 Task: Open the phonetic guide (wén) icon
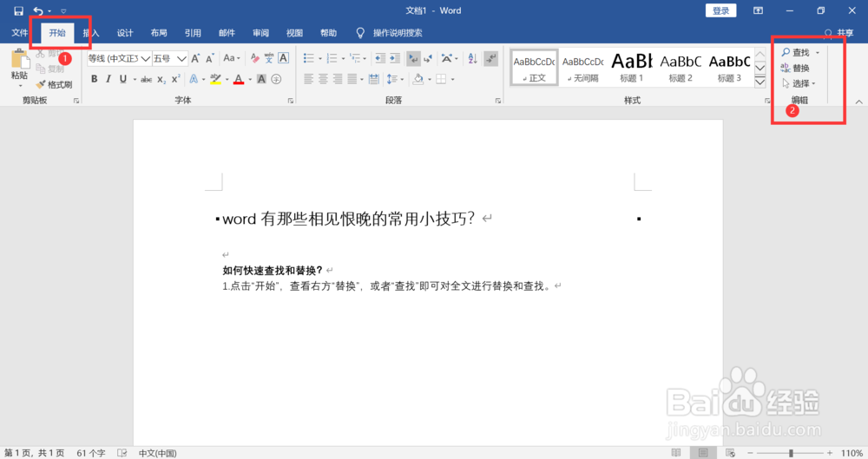[269, 58]
